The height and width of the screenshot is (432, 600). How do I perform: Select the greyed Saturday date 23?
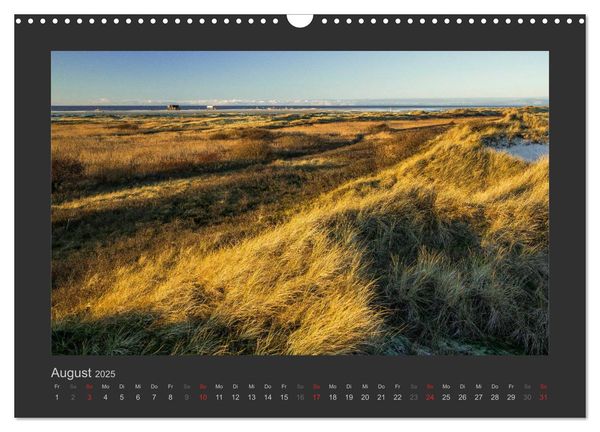point(414,397)
